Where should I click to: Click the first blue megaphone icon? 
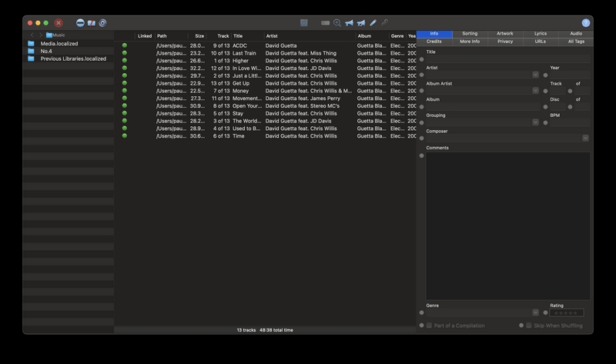pyautogui.click(x=349, y=23)
